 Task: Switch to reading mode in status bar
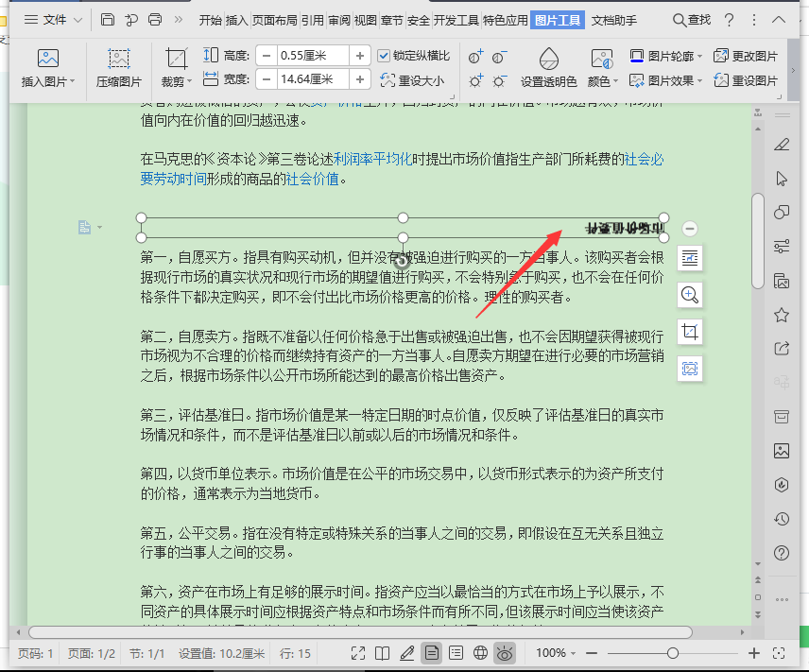pyautogui.click(x=383, y=653)
